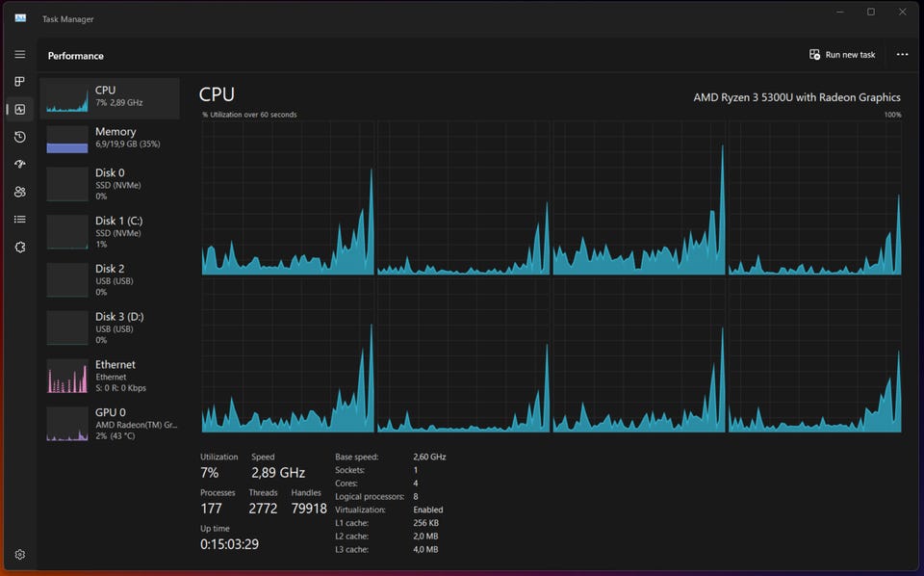Click the Disk 0 mini graph thumbnail

tap(67, 184)
